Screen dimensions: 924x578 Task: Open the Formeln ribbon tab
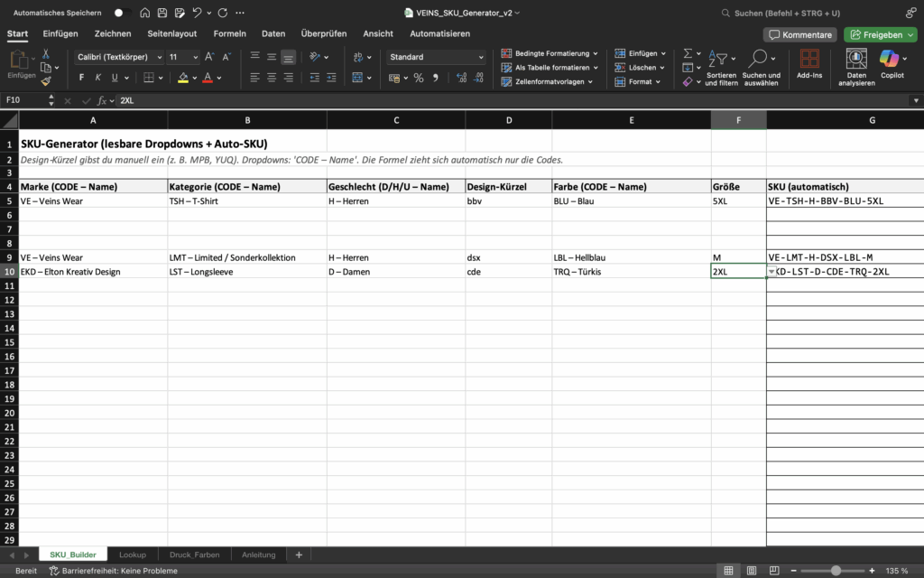pyautogui.click(x=229, y=33)
